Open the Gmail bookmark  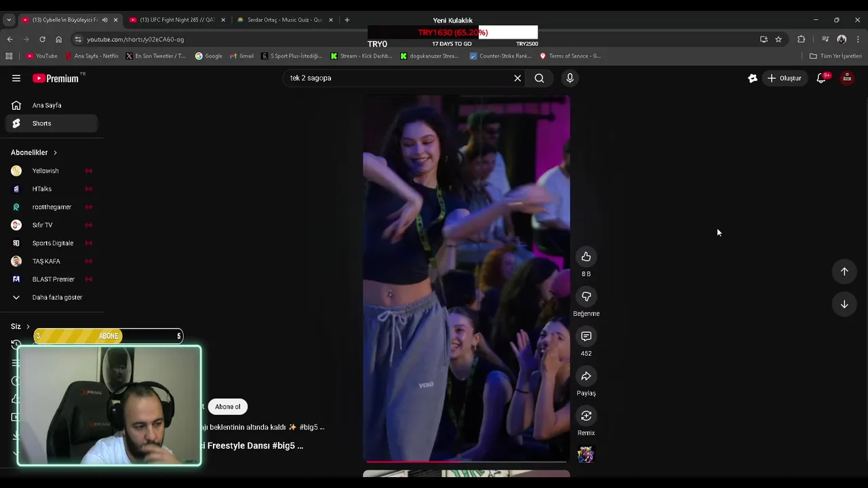pyautogui.click(x=242, y=56)
